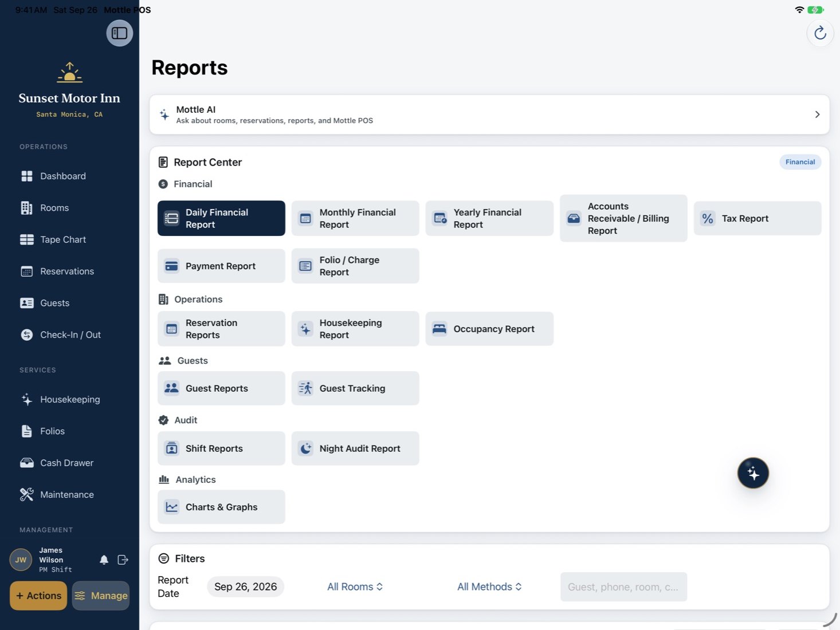Click the notifications bell icon

104,560
